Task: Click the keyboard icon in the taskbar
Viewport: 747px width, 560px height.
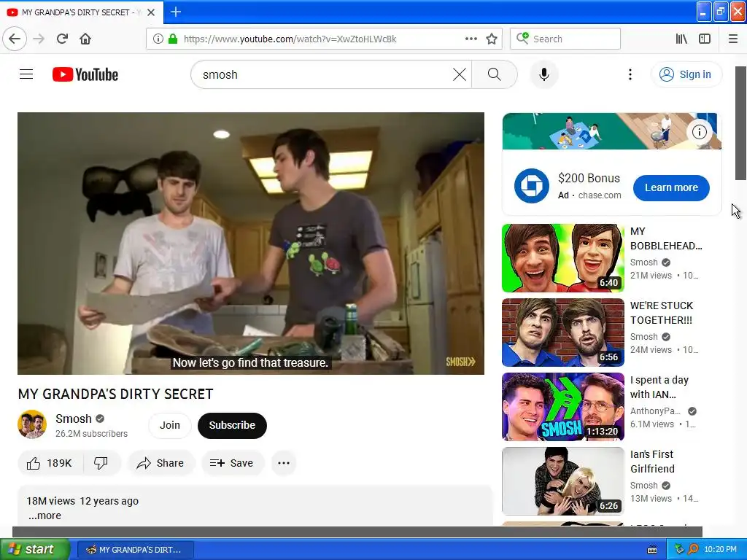Action: click(652, 550)
